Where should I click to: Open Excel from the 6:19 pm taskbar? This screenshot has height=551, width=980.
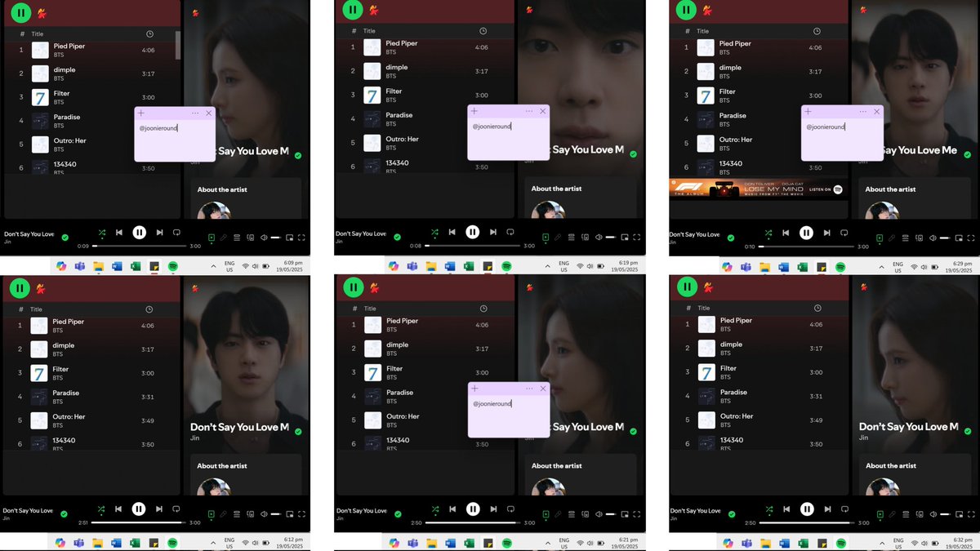[x=469, y=266]
